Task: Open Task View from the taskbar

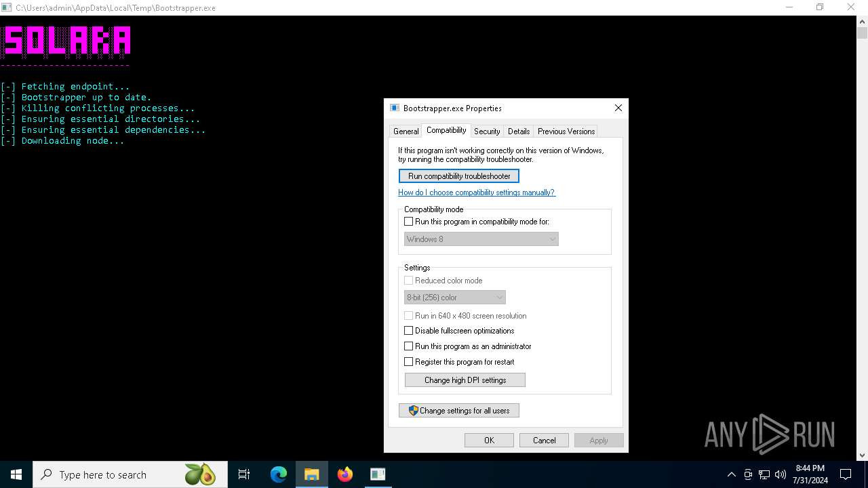Action: 244,474
